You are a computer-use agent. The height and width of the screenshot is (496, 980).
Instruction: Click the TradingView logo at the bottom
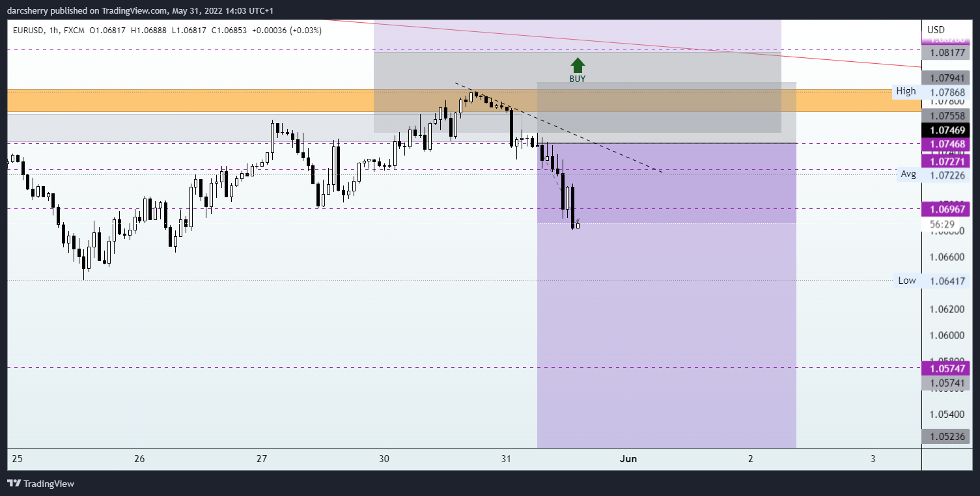click(40, 484)
